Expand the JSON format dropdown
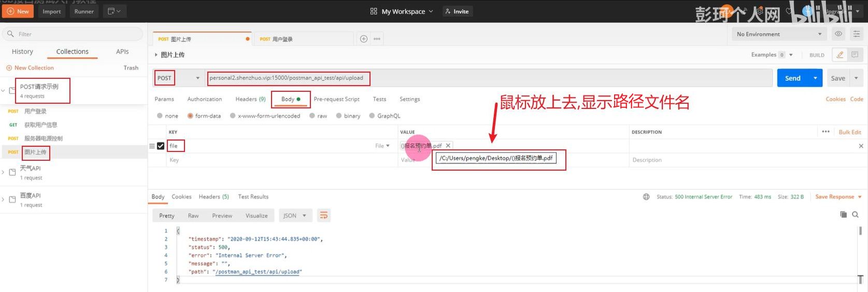 click(x=294, y=216)
